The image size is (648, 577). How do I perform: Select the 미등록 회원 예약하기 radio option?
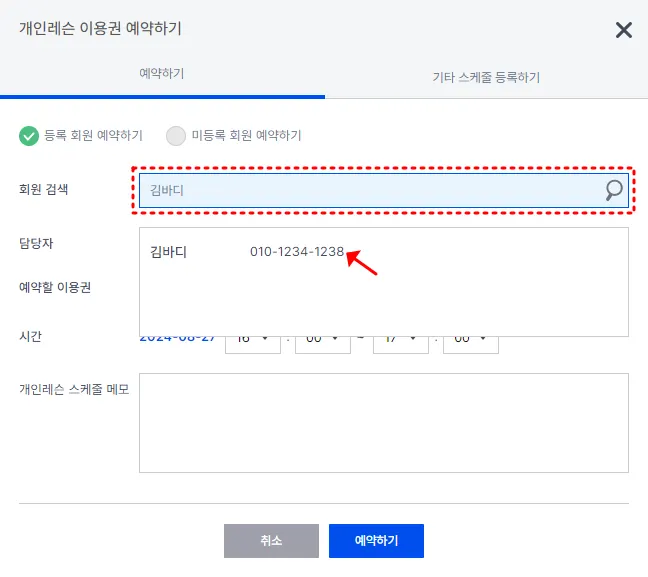tap(233, 136)
